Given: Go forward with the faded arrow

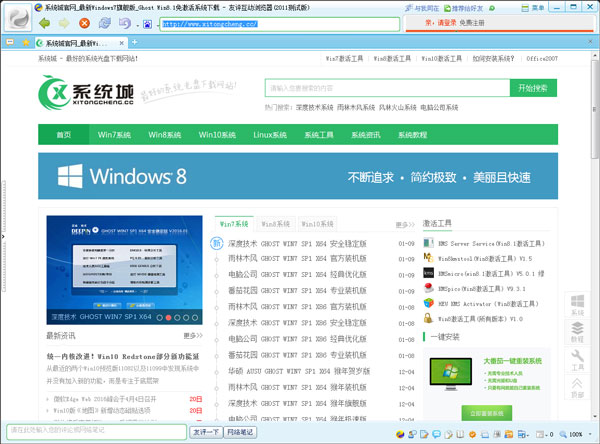Looking at the screenshot, I should [64, 23].
